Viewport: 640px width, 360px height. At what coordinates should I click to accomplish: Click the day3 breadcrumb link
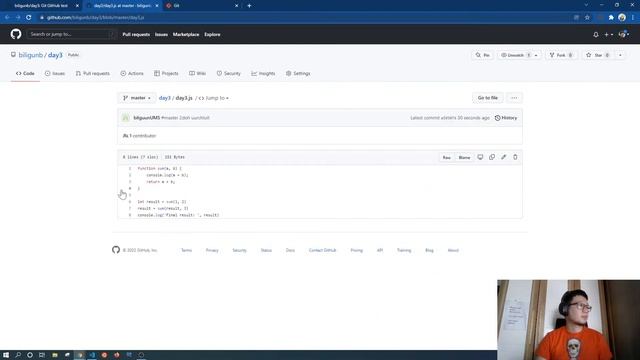pos(164,98)
